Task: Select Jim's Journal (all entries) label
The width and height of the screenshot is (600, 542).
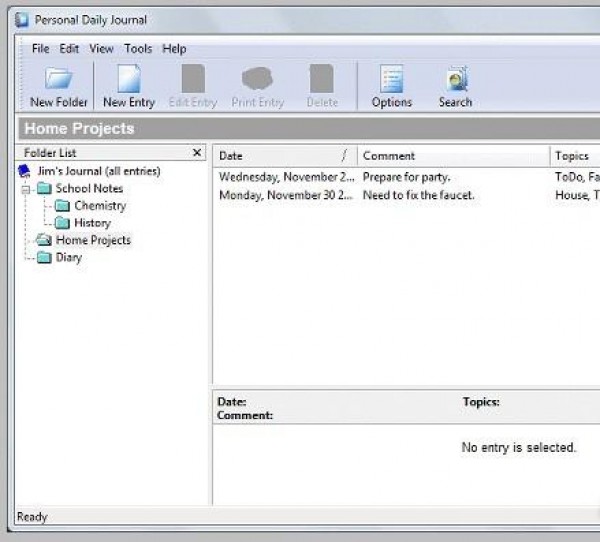Action: pyautogui.click(x=99, y=171)
